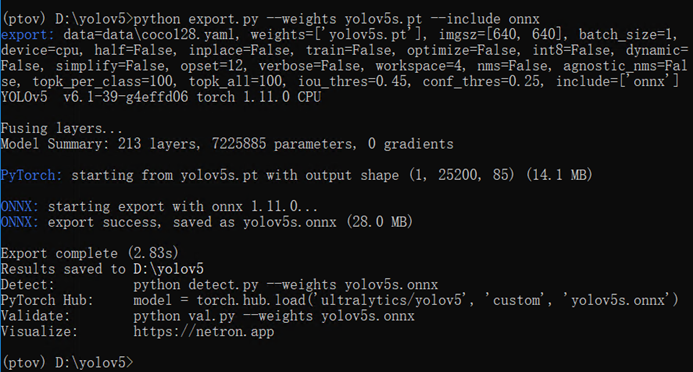This screenshot has width=693, height=372.
Task: Click the 'Visualize:' label
Action: click(x=39, y=331)
